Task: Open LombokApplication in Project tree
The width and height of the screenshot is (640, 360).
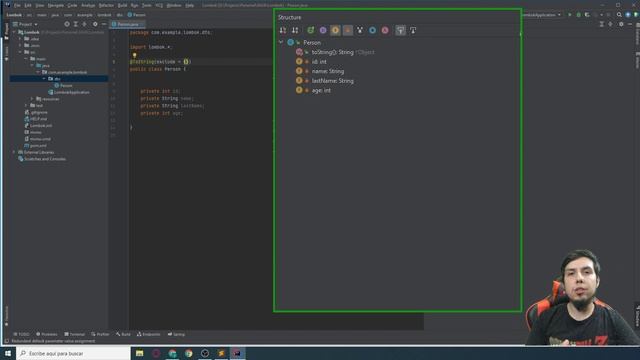Action: (69, 92)
